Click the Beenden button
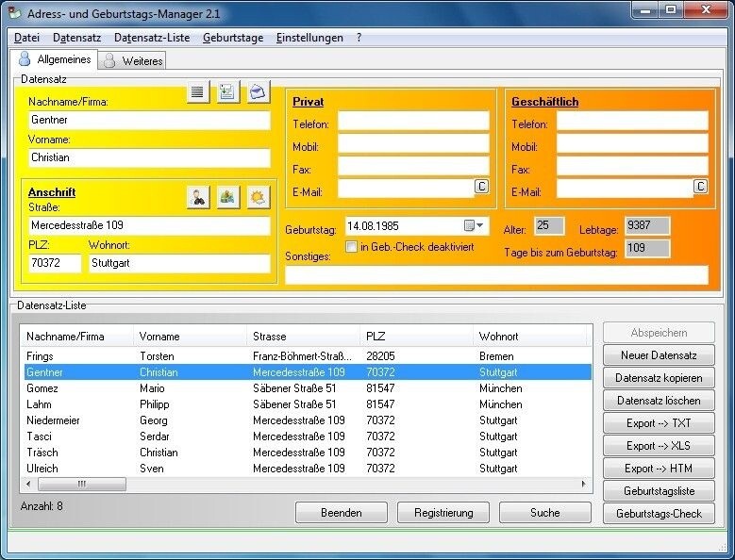This screenshot has width=735, height=560. click(x=342, y=513)
